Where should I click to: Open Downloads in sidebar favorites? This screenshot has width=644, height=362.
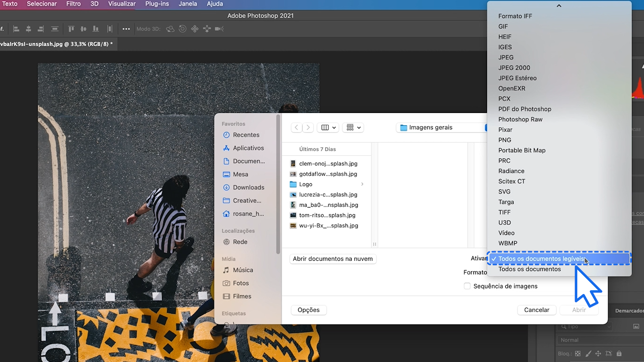coord(248,187)
